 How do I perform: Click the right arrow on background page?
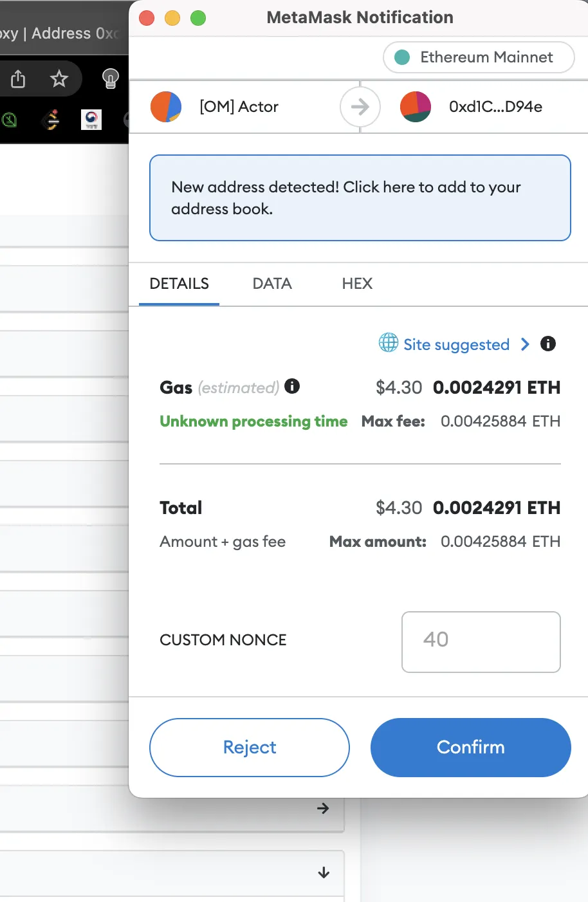point(324,808)
